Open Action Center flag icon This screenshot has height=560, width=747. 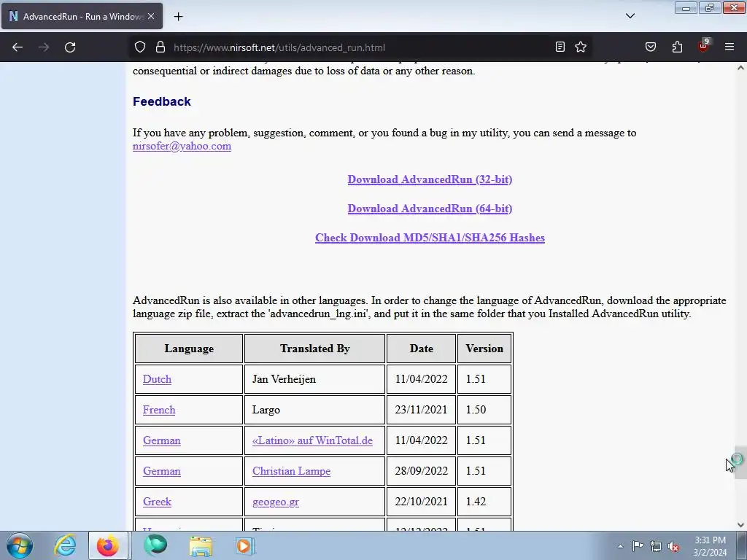[638, 546]
